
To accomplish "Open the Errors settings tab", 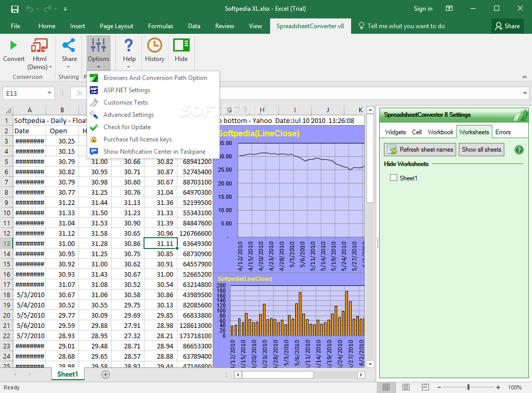I will click(x=502, y=132).
